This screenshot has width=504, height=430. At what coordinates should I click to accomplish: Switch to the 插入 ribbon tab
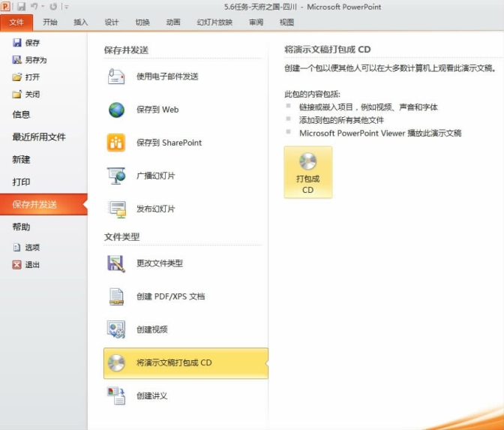[x=81, y=23]
